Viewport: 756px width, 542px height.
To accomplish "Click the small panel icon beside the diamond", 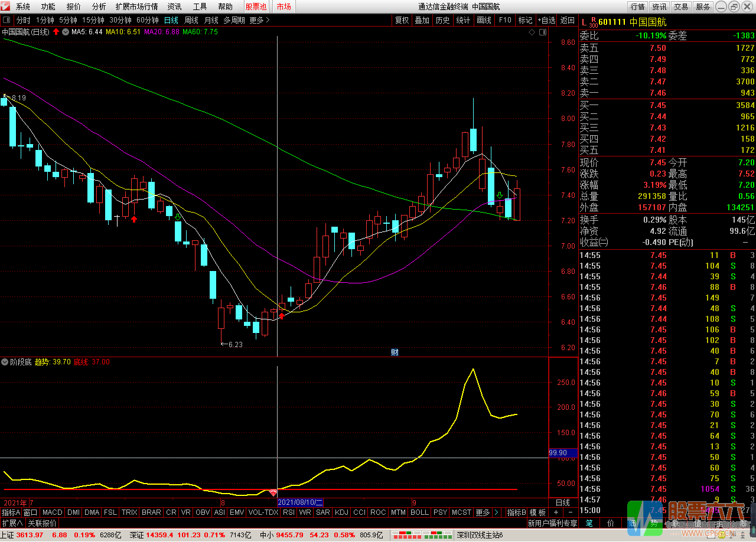I will (543, 32).
